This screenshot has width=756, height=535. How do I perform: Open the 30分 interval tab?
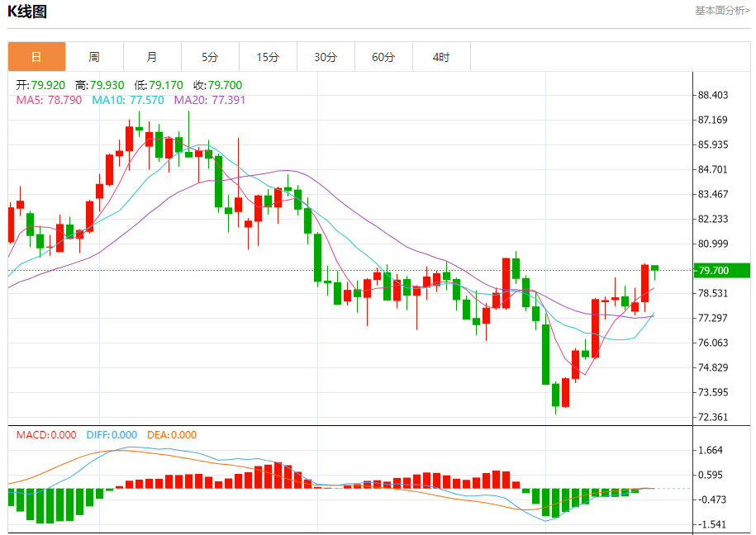click(326, 57)
